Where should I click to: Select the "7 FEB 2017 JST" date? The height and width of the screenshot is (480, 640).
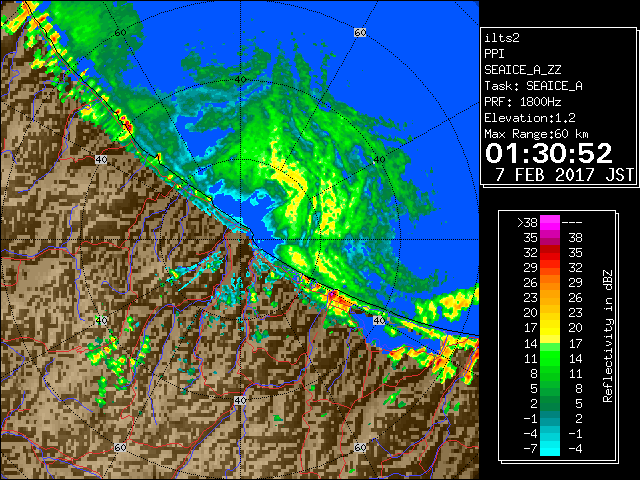(564, 174)
